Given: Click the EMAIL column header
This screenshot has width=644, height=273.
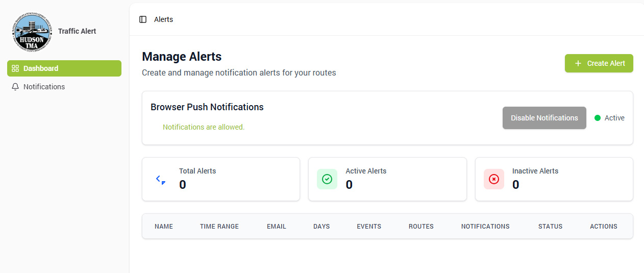Looking at the screenshot, I should (277, 227).
